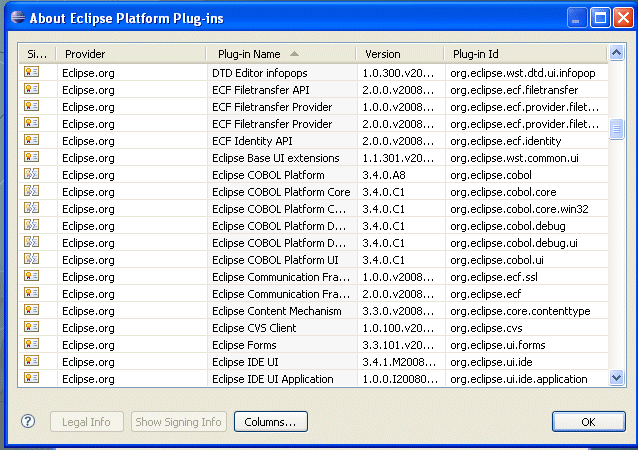Click the scrollbar up arrow
Viewport: 638px width, 450px height.
pyautogui.click(x=616, y=53)
